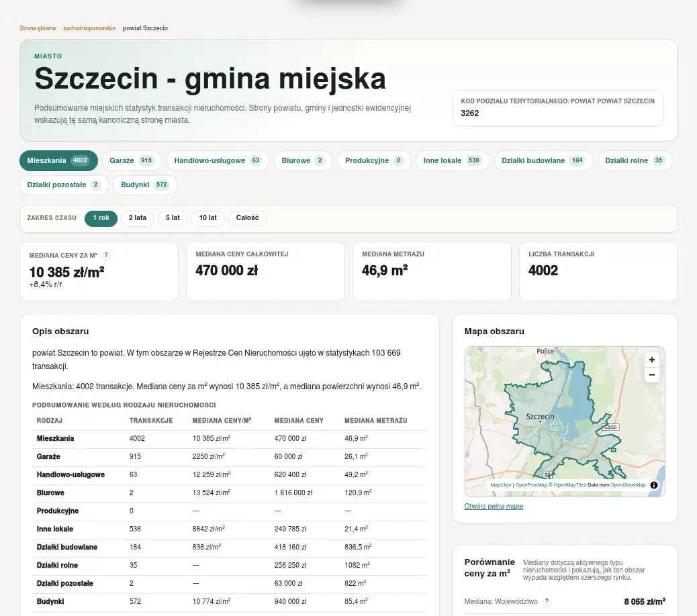Click the Działki pozostałe table row

pyautogui.click(x=230, y=584)
